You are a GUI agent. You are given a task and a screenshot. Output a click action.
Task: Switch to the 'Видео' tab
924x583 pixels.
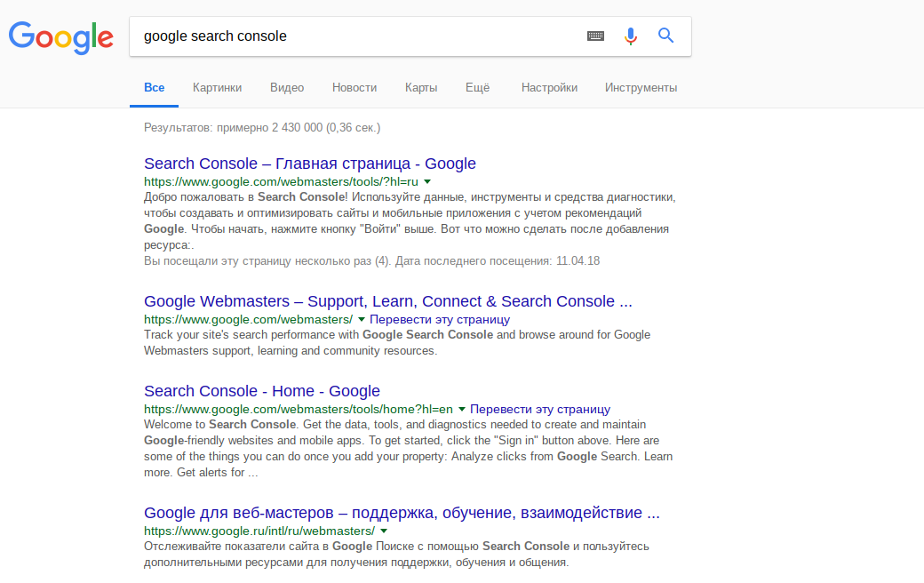tap(287, 87)
